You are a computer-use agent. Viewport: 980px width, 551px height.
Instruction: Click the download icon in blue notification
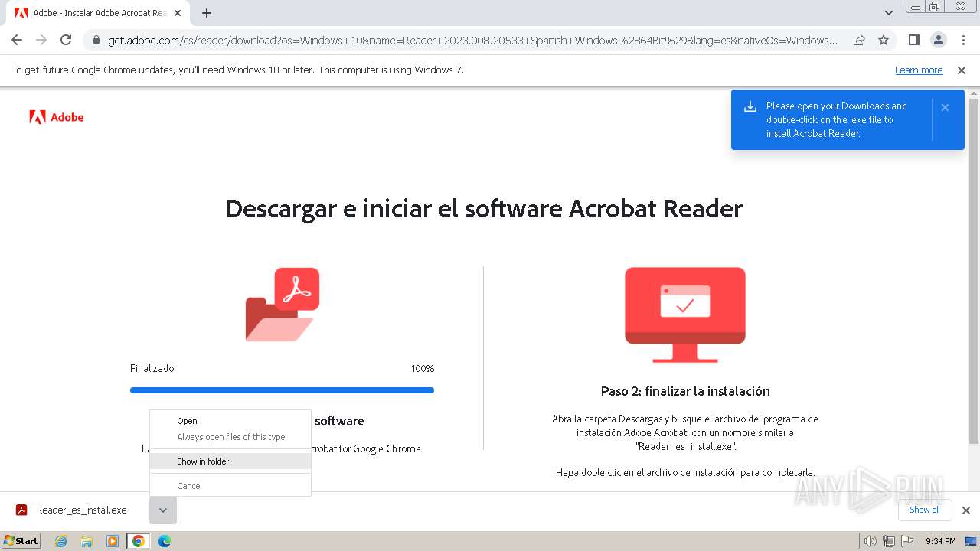[750, 107]
